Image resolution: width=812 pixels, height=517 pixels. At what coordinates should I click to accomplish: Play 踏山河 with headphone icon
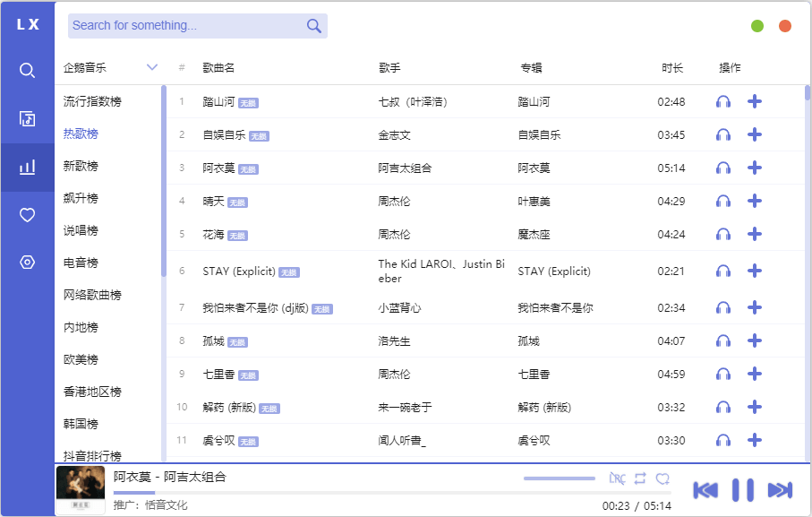point(723,101)
